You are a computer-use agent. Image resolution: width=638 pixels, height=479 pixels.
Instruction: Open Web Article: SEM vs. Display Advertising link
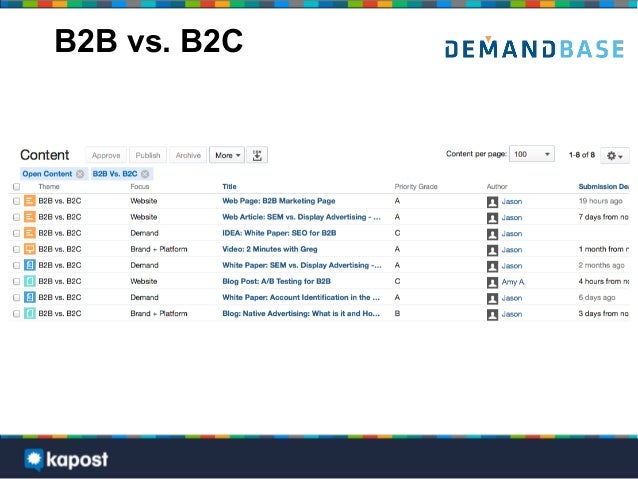point(302,217)
